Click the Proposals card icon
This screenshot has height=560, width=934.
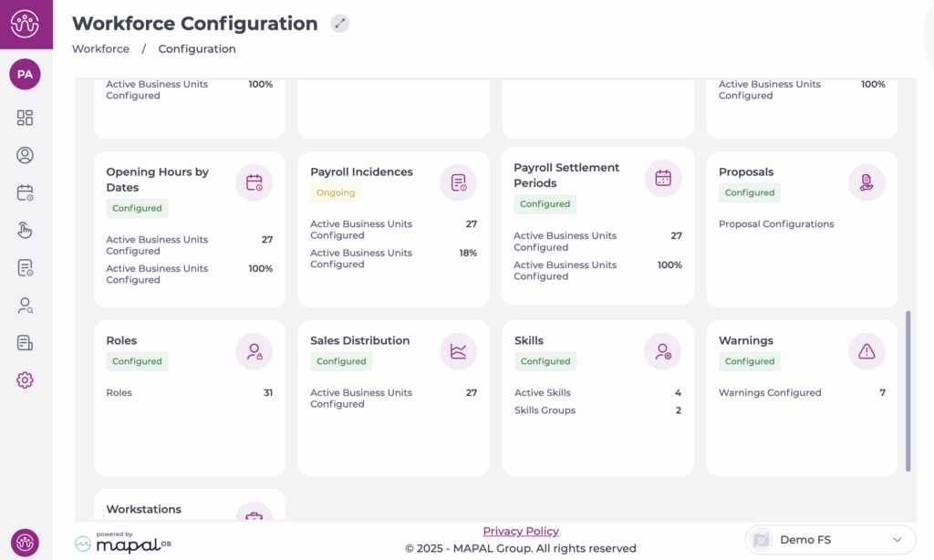[x=867, y=183]
